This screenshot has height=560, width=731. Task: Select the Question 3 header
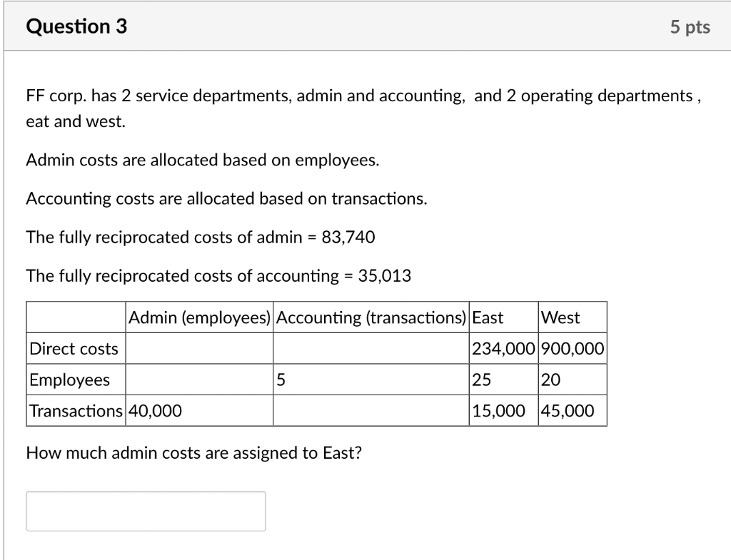click(x=76, y=26)
